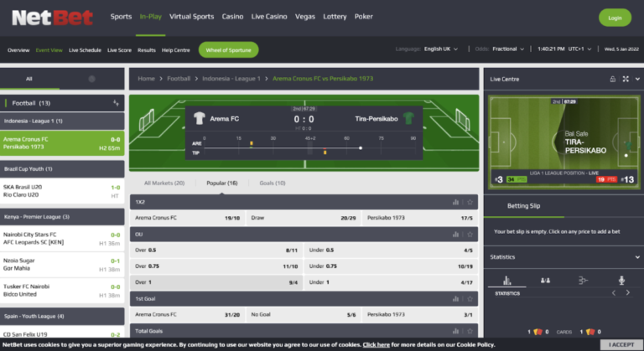Go to Overview page

pos(18,50)
